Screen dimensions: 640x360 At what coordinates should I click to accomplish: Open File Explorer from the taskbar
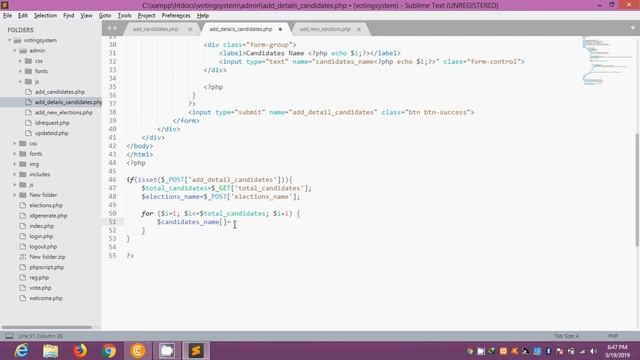coord(51,351)
